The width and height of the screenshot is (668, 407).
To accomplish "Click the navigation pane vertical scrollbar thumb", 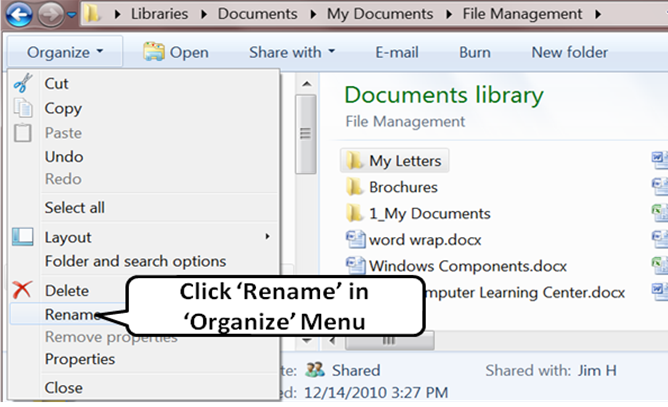I will coord(306,134).
